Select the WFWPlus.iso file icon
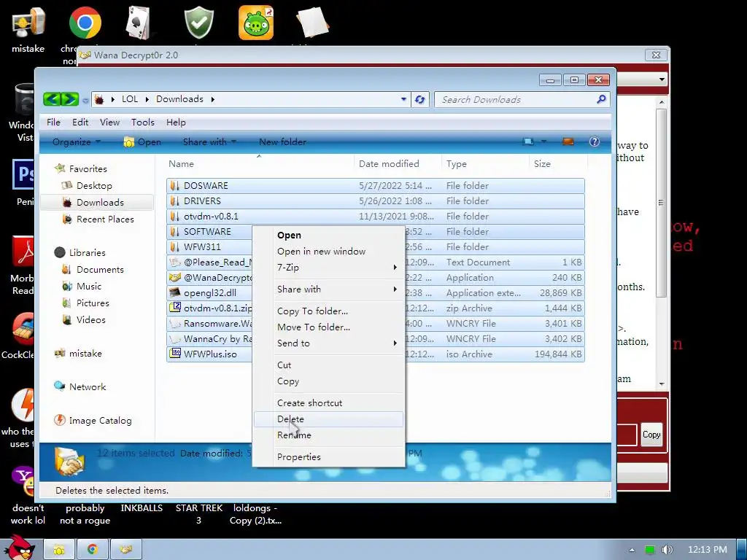Viewport: 747px width, 560px height. pyautogui.click(x=175, y=354)
